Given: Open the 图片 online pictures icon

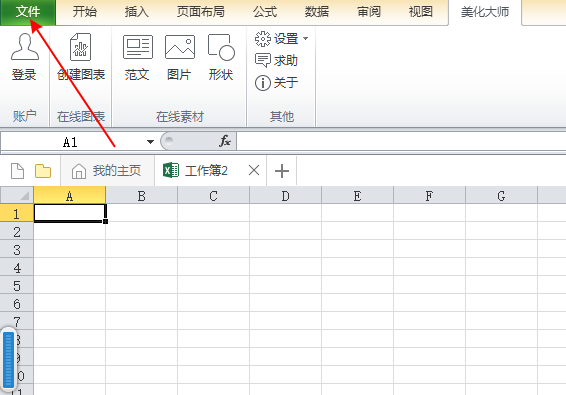Looking at the screenshot, I should point(179,47).
